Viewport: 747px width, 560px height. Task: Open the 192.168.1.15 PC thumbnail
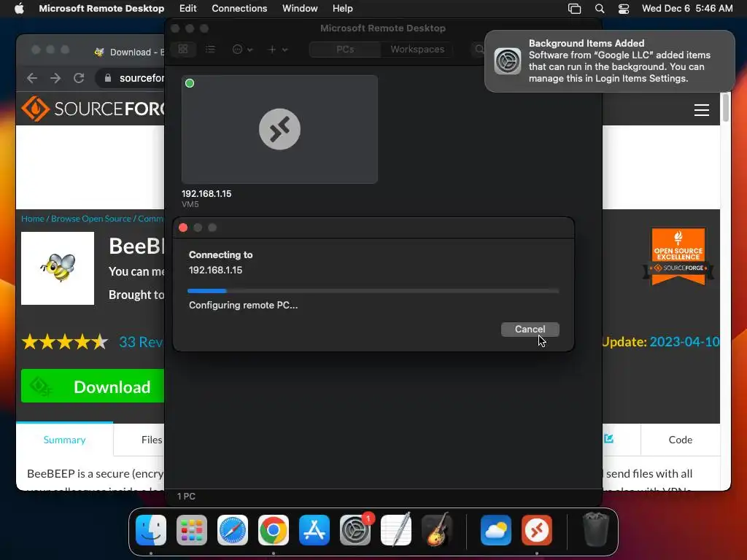click(279, 129)
